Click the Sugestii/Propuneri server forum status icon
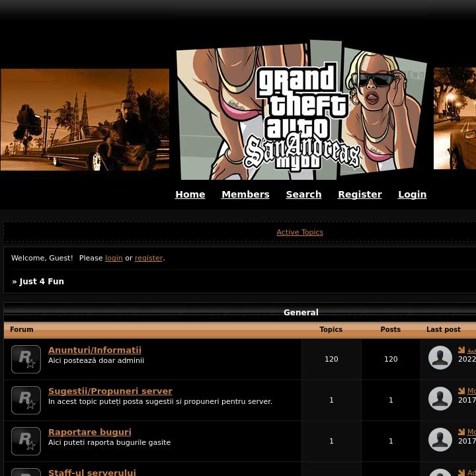This screenshot has width=476, height=476. [x=26, y=400]
